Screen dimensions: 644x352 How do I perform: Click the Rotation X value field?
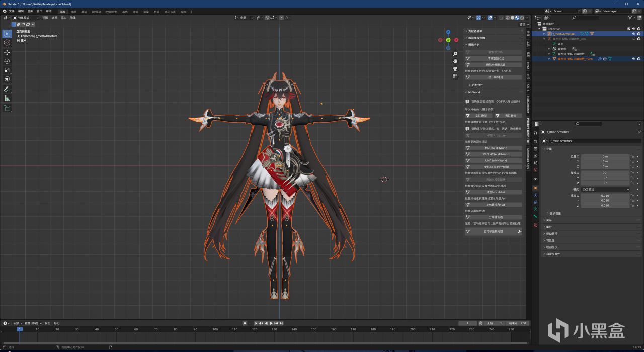(605, 172)
